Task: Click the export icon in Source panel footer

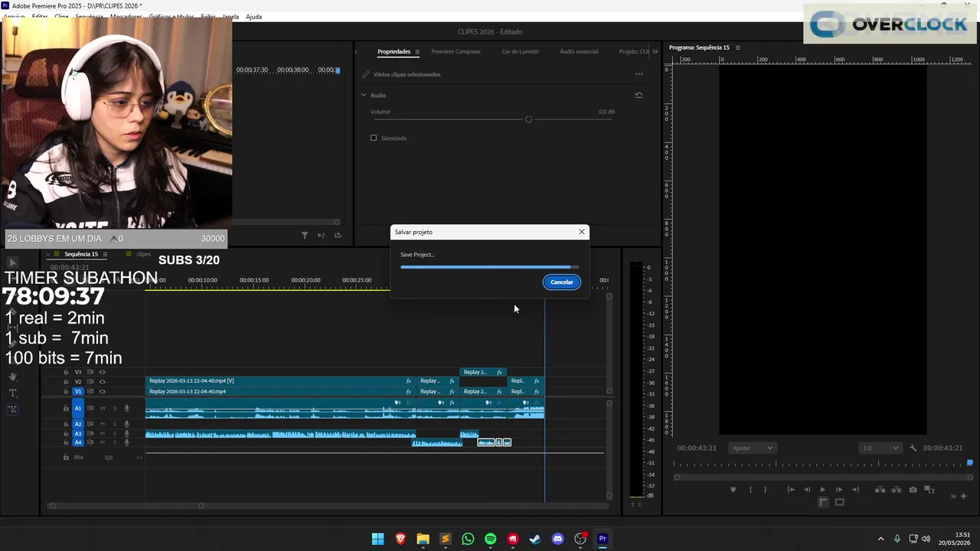Action: click(x=338, y=235)
